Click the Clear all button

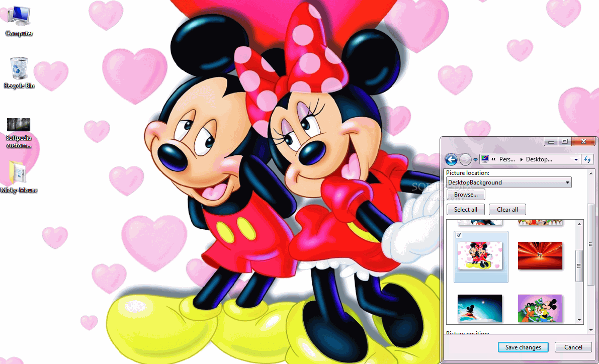(507, 210)
